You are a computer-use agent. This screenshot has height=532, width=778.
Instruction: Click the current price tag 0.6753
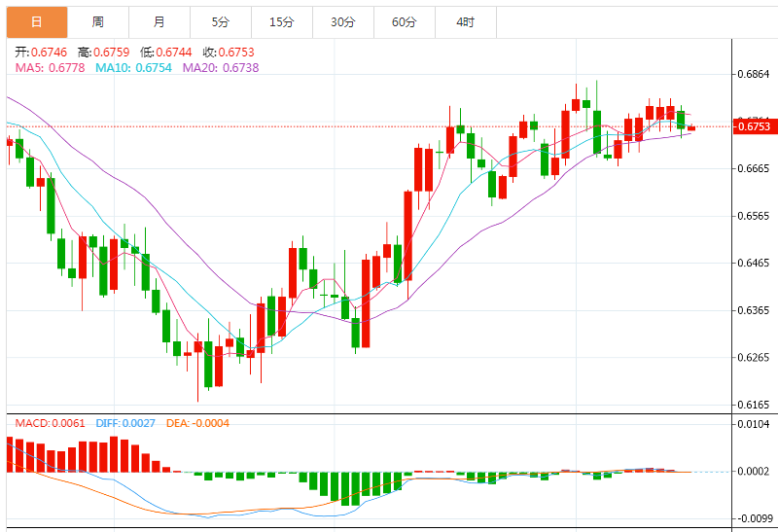pyautogui.click(x=755, y=126)
